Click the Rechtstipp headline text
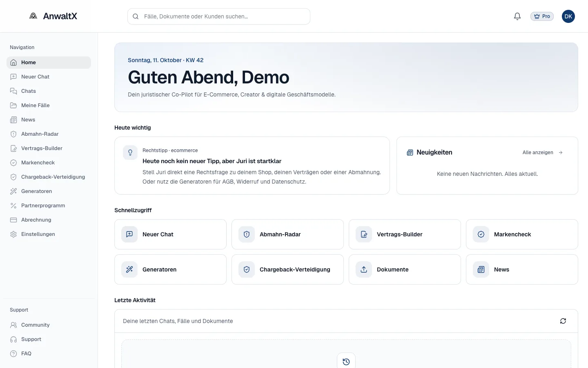The image size is (588, 368). [x=212, y=161]
